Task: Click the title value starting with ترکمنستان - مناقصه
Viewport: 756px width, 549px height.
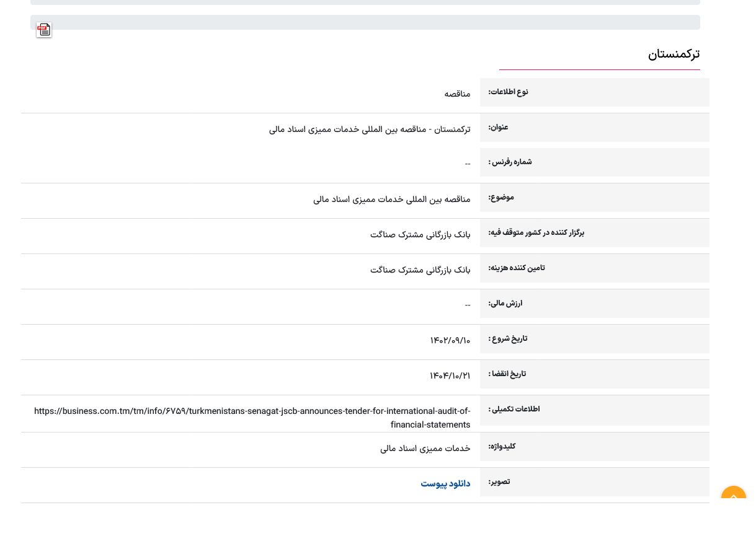Action: click(x=370, y=129)
